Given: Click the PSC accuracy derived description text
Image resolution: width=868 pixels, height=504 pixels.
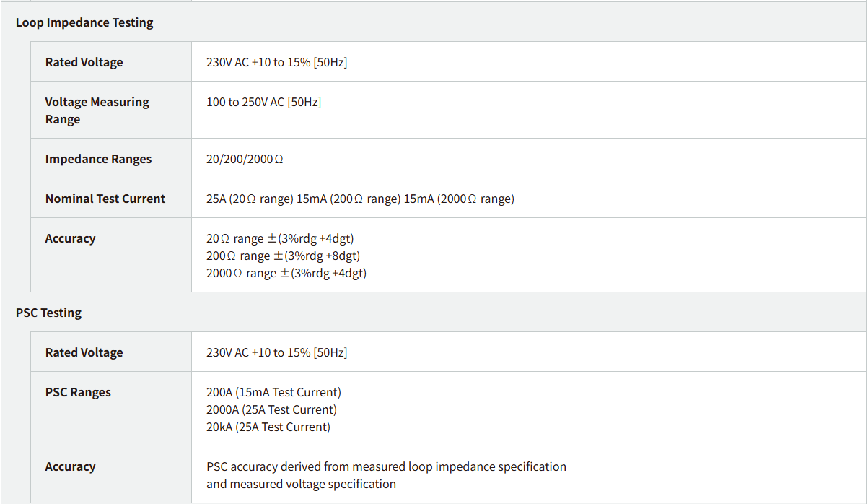Looking at the screenshot, I should [x=386, y=466].
